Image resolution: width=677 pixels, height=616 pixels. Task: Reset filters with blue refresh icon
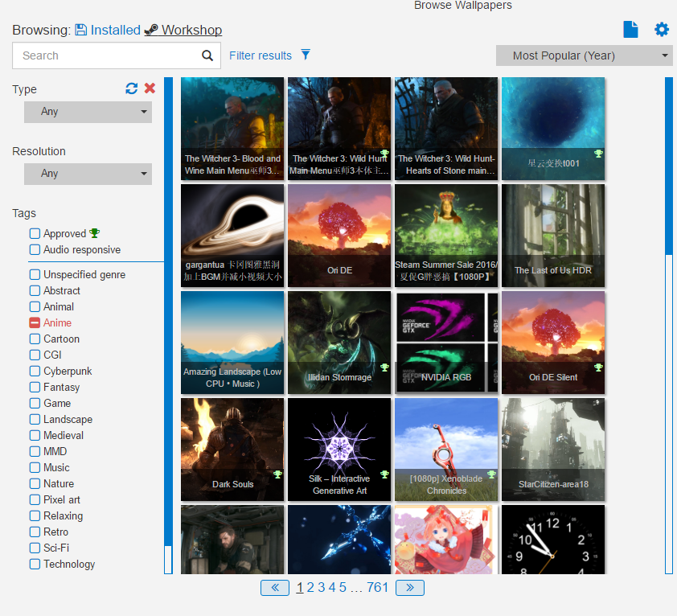click(x=131, y=88)
